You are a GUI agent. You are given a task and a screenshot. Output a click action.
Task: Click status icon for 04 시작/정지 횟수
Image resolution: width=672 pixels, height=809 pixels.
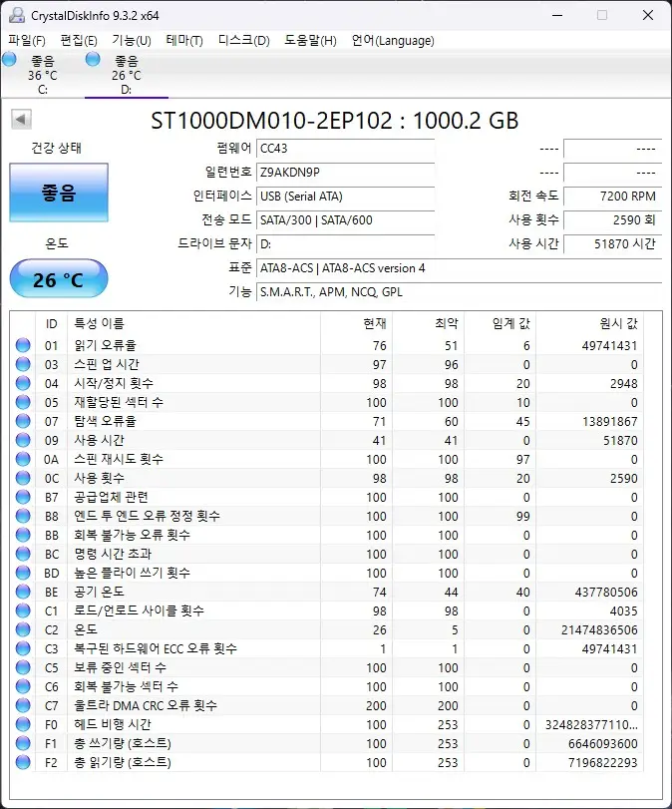[x=23, y=383]
